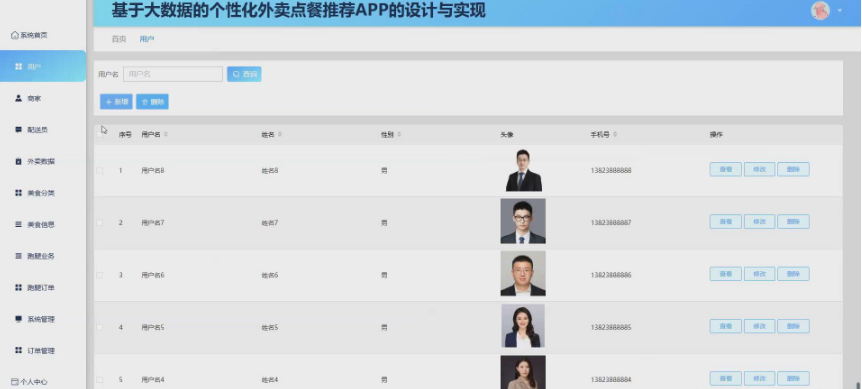Click 查看 for row 用户名5
The height and width of the screenshot is (389, 862).
[726, 326]
